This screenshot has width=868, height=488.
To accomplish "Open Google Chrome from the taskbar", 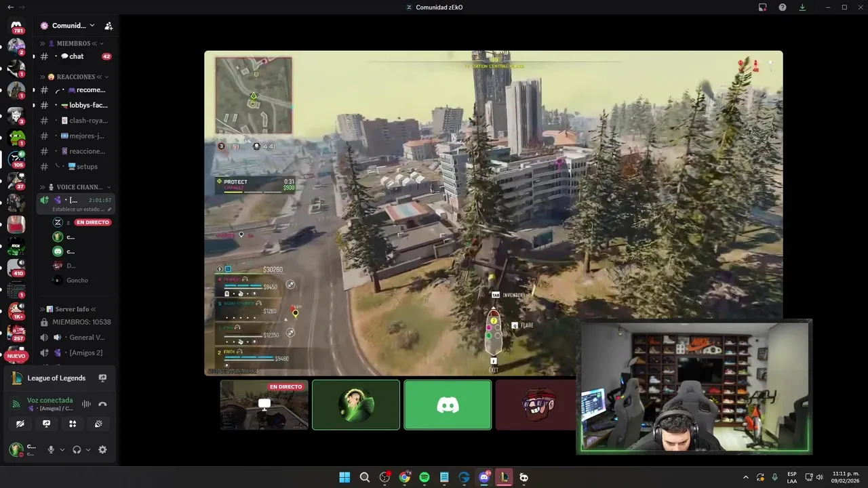I will (405, 477).
